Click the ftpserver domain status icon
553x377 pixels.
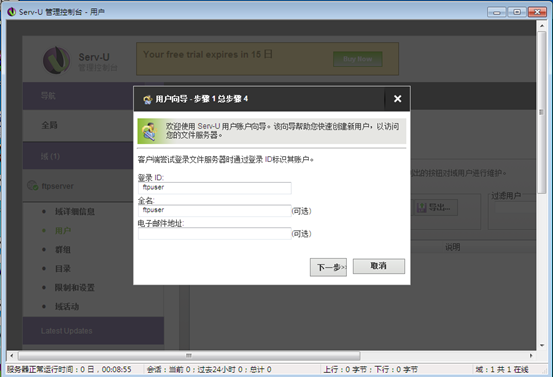pos(32,186)
